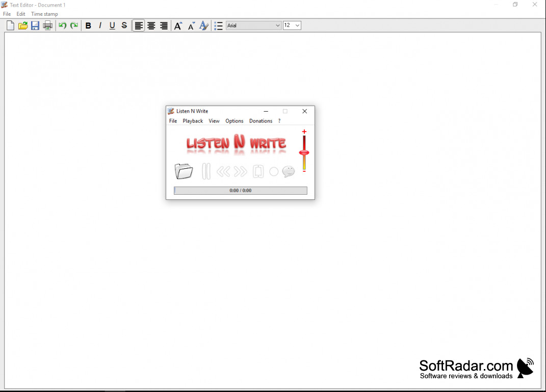The height and width of the screenshot is (392, 546).
Task: Close the Text Editor window
Action: (535, 5)
